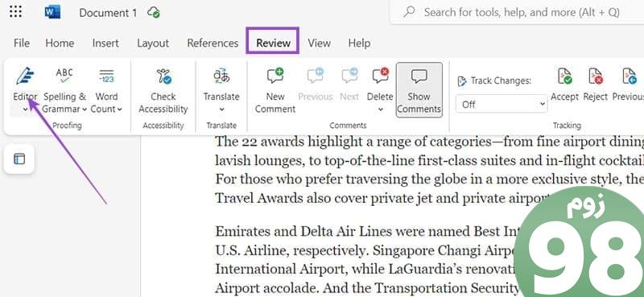The width and height of the screenshot is (644, 297).
Task: Switch to the Home tab
Action: click(60, 43)
